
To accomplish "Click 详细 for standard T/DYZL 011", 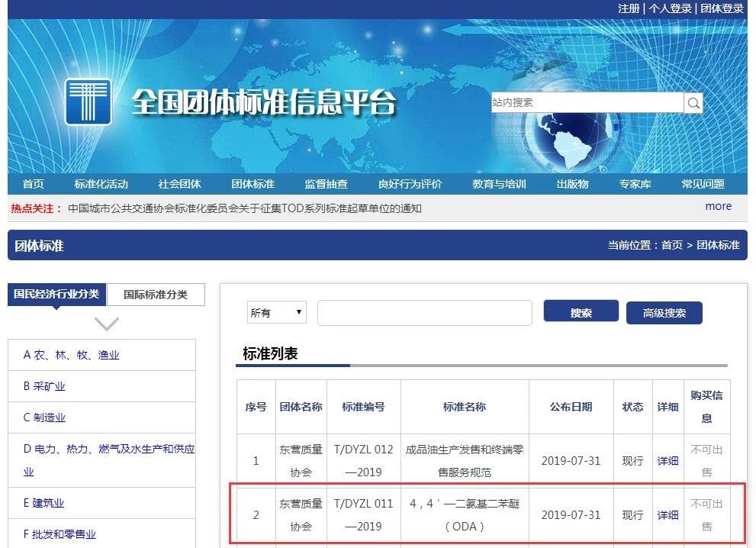I will point(668,515).
